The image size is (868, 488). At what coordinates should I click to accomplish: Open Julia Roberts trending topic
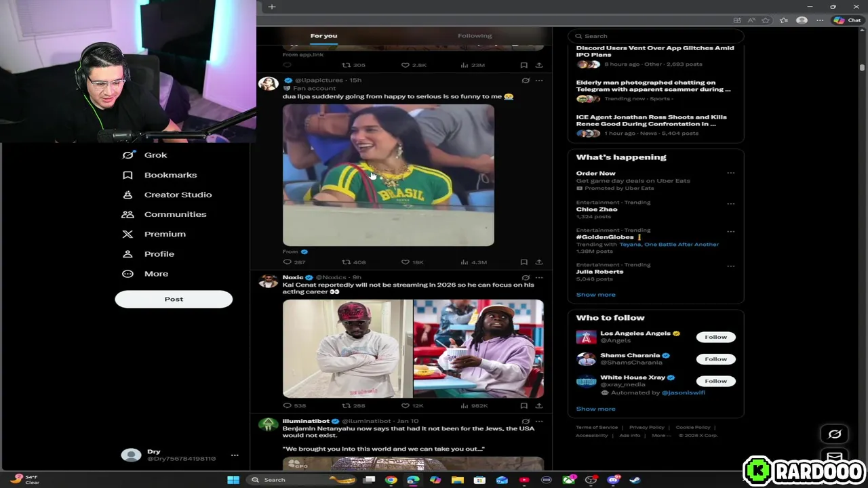pyautogui.click(x=599, y=272)
